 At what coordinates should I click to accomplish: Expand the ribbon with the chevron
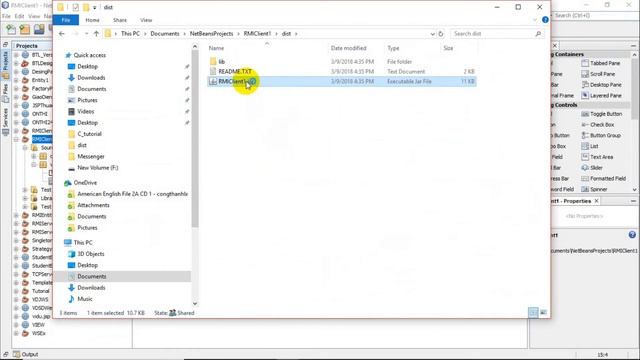535,20
